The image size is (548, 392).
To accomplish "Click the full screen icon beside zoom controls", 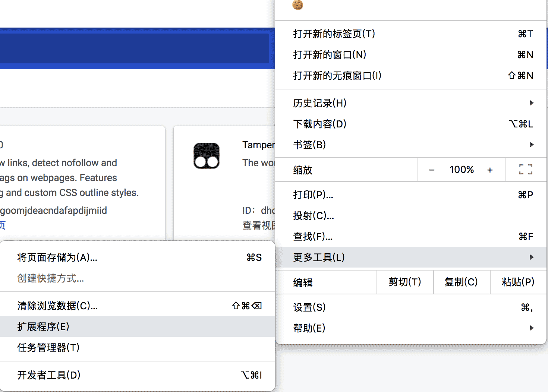I will point(526,170).
